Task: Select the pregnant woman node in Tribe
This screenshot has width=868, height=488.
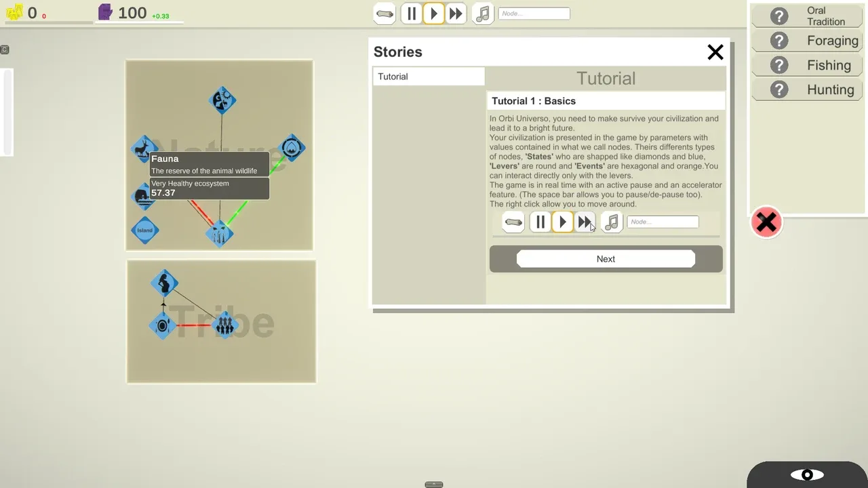Action: tap(164, 283)
